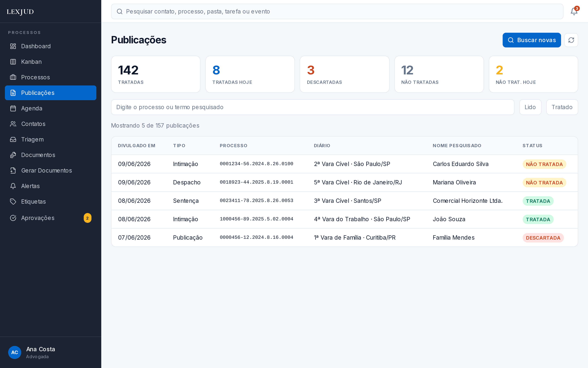Click 1ª Vara de Família · Curitiba/PR
Image resolution: width=588 pixels, height=368 pixels.
click(x=355, y=238)
